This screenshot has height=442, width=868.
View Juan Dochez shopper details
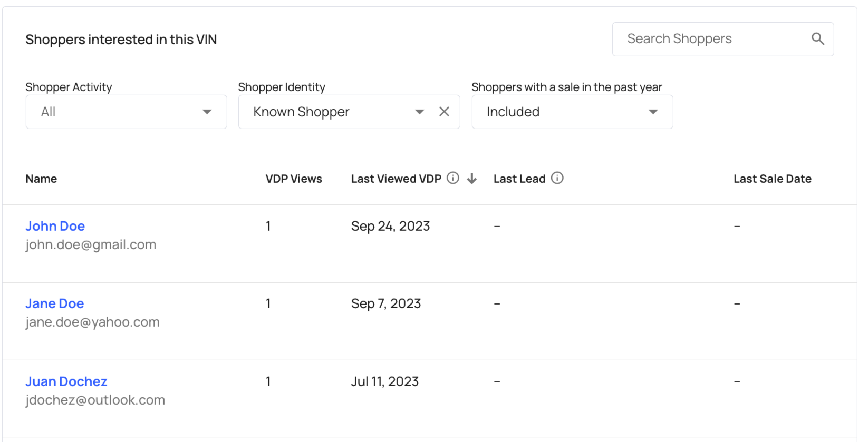pyautogui.click(x=66, y=381)
